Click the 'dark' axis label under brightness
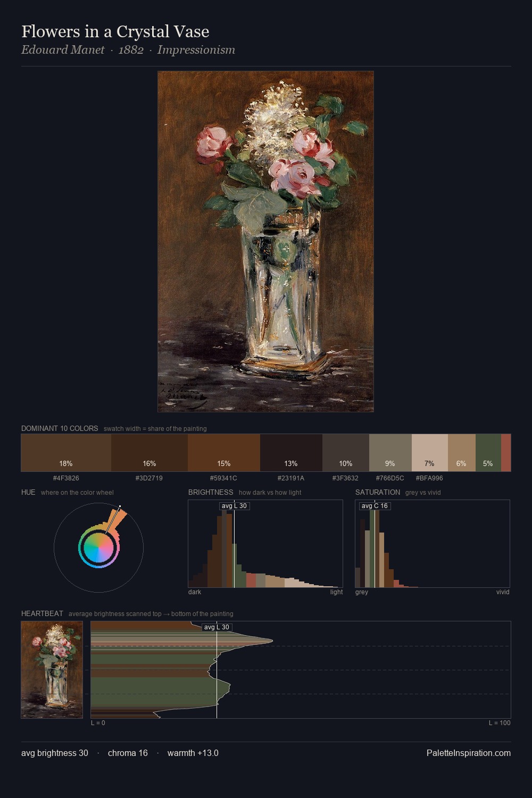Screen dimensions: 532x798 (195, 592)
